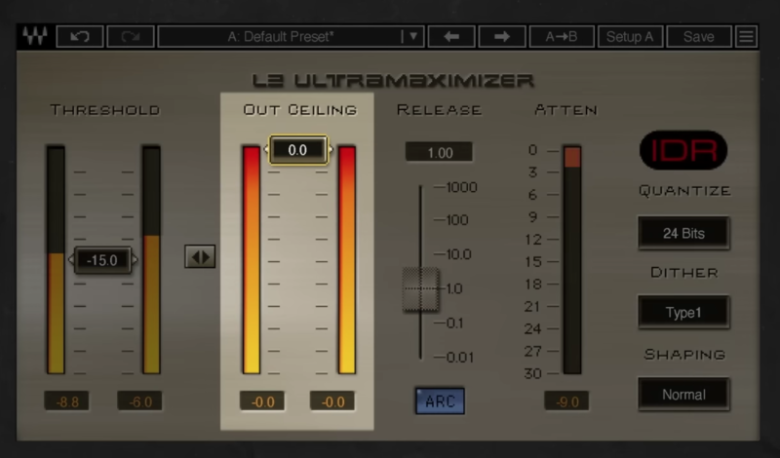Load the previous preset with left arrow
Image resolution: width=780 pixels, height=458 pixels.
pos(452,37)
